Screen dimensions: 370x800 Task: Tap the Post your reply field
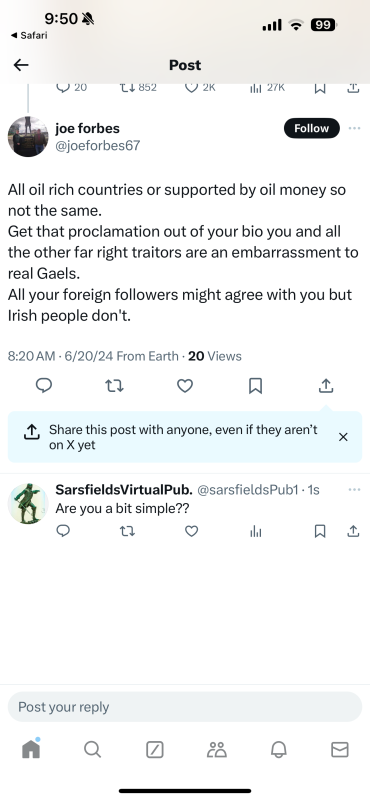click(185, 707)
